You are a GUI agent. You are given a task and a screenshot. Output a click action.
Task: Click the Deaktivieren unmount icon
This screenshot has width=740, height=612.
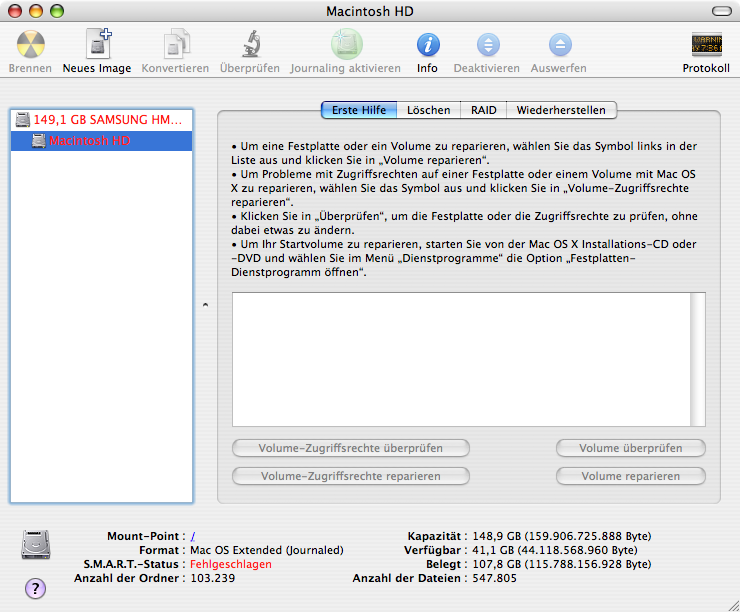(488, 45)
